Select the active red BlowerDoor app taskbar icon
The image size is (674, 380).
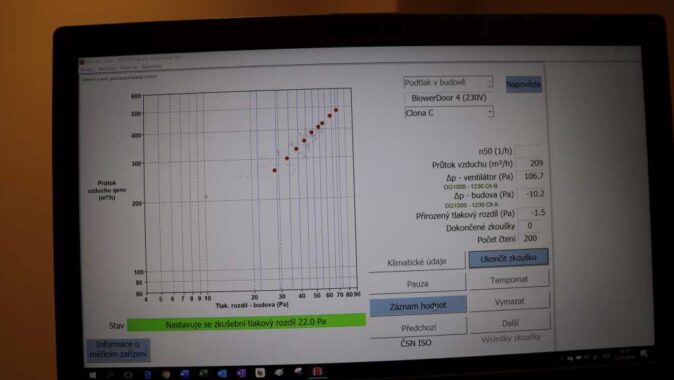tap(317, 371)
